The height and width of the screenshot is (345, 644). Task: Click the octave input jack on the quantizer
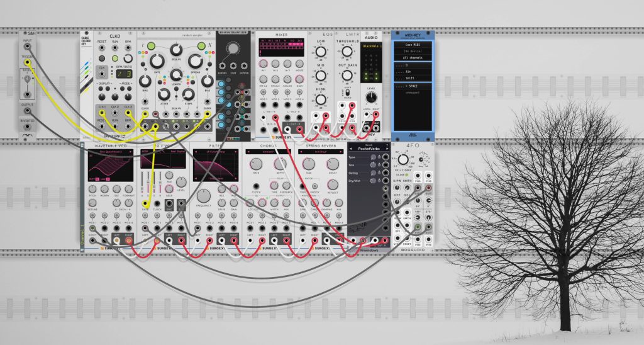[x=244, y=66]
